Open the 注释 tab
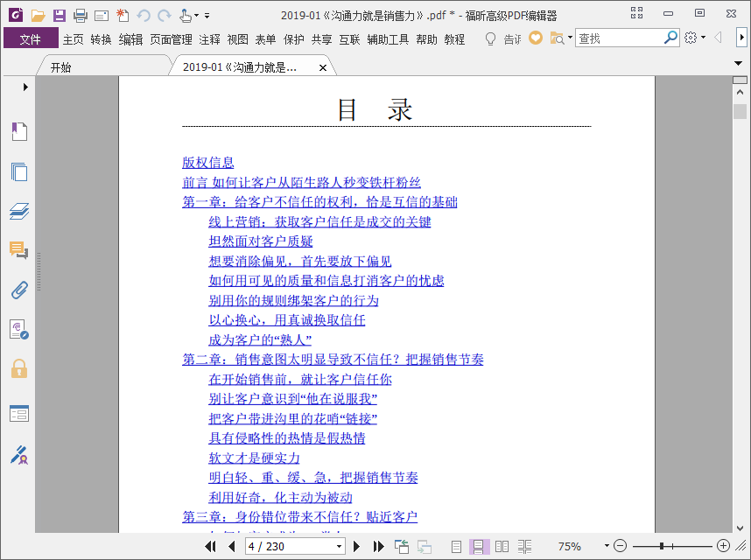Screen dimensions: 751x560 pyautogui.click(x=209, y=39)
